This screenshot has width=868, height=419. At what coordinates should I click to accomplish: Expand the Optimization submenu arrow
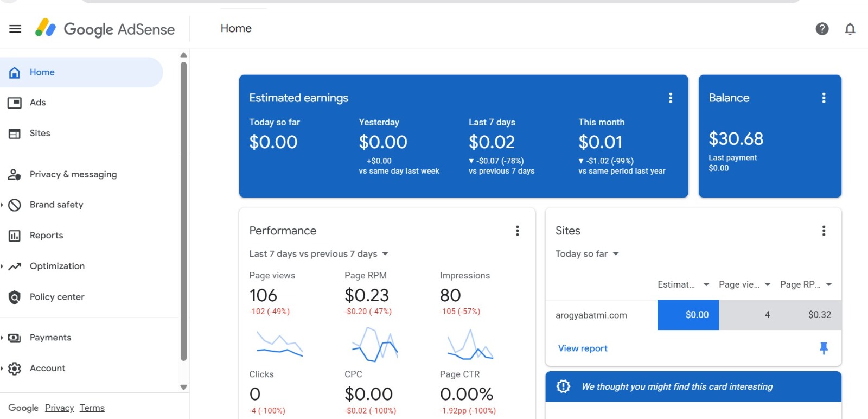pyautogui.click(x=2, y=266)
